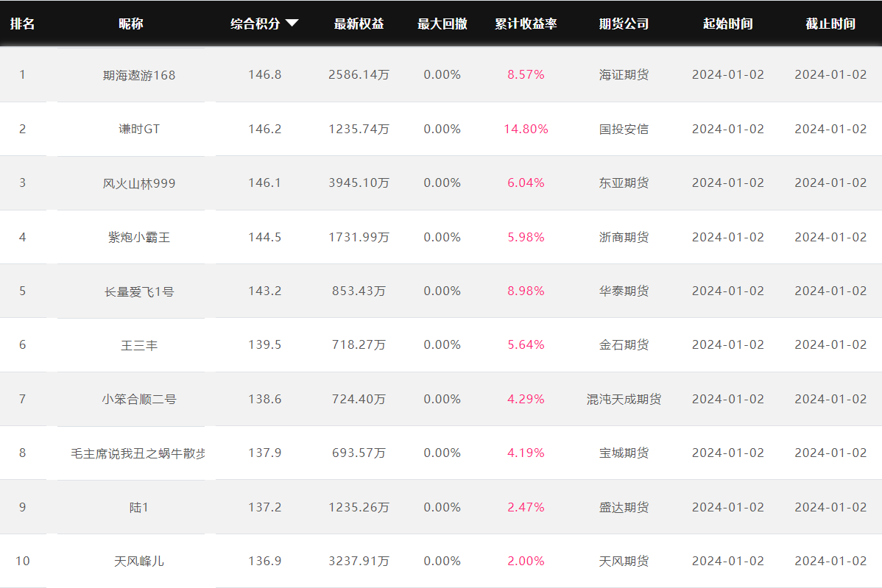Click equity 3945.10万

[359, 183]
